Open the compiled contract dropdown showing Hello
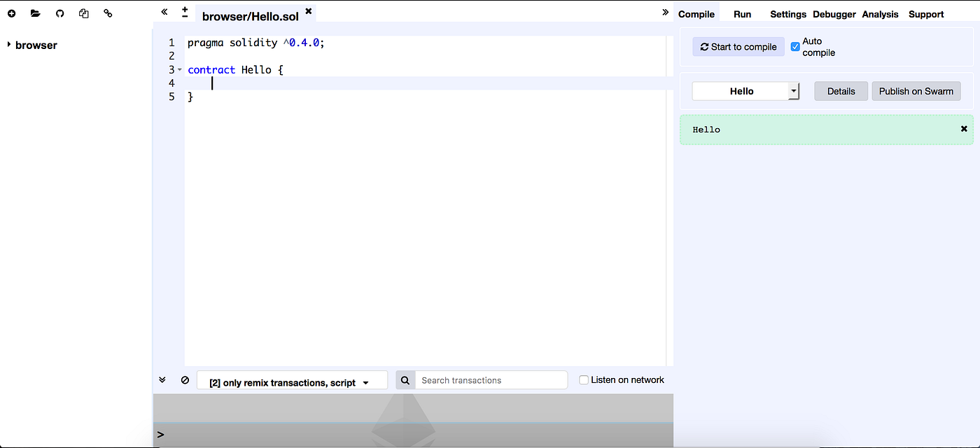980x448 pixels. (745, 91)
